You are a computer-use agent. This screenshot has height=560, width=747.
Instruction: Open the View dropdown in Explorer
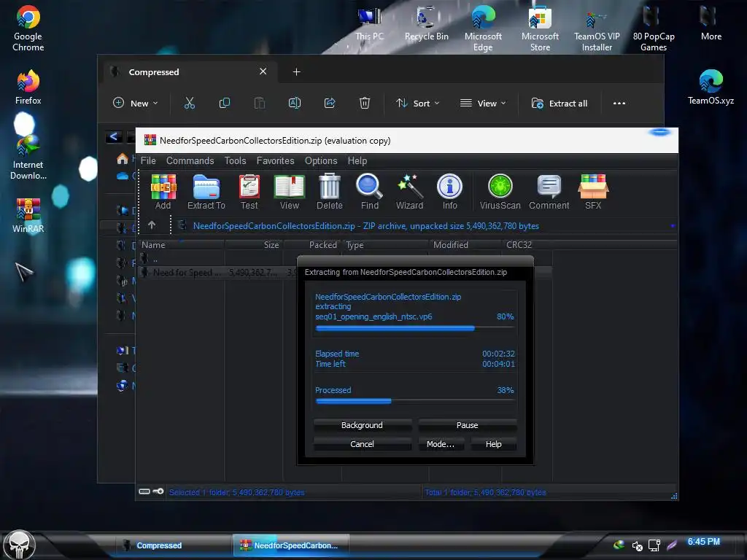(483, 104)
